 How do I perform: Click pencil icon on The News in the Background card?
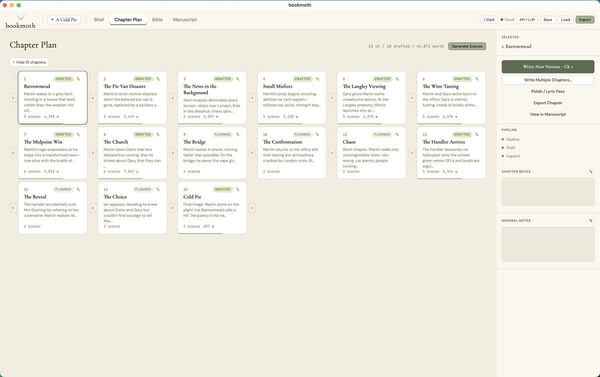238,79
